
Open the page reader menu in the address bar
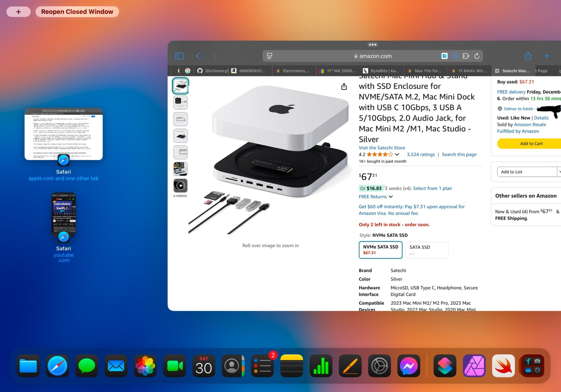[x=270, y=56]
